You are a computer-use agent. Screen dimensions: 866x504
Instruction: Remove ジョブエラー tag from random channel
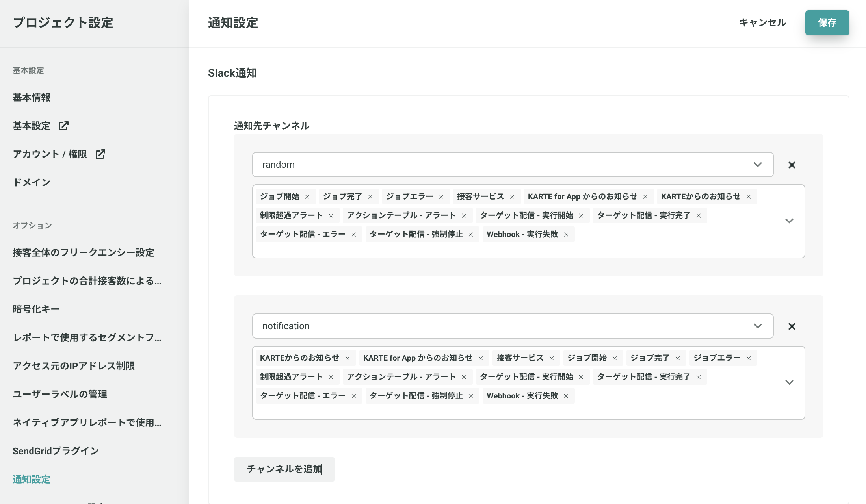(x=441, y=197)
